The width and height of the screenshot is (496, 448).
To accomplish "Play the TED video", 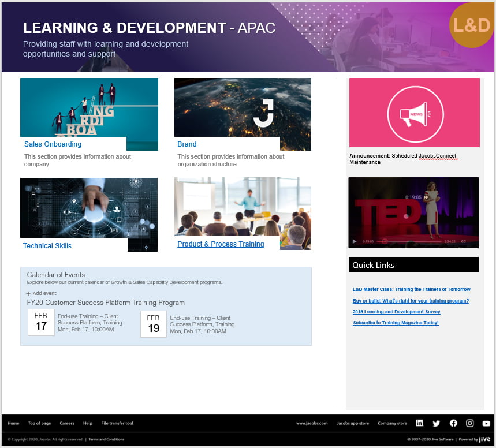I will (x=355, y=241).
